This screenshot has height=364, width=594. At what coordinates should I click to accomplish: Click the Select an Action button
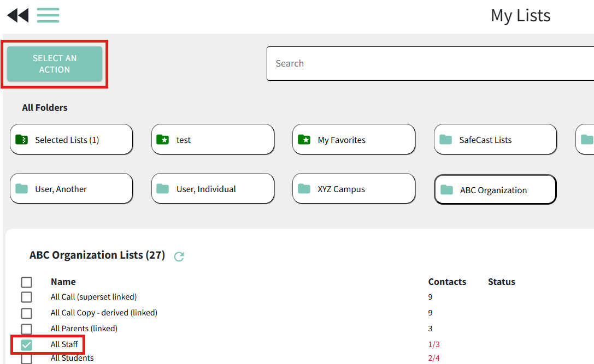click(x=55, y=63)
